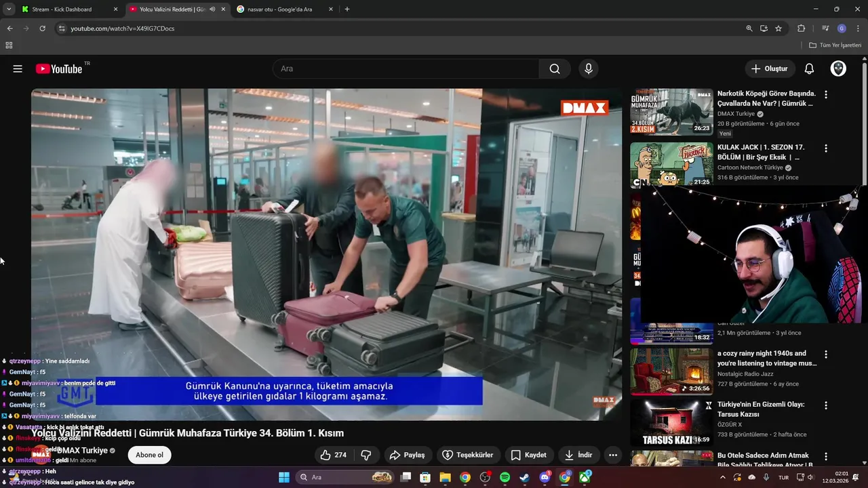
Task: Open Xbox app from the taskbar
Action: coord(585,477)
